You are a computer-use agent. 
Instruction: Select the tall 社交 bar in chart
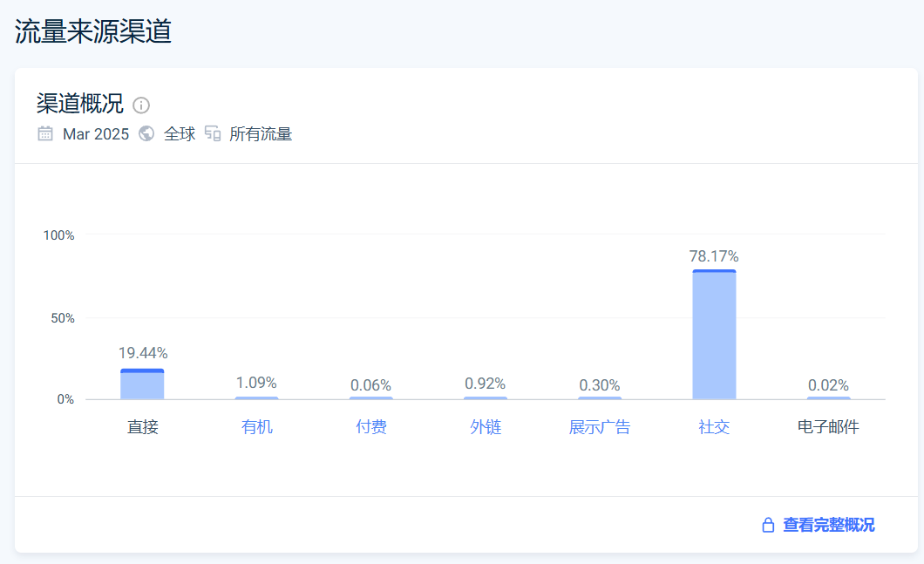click(x=714, y=336)
